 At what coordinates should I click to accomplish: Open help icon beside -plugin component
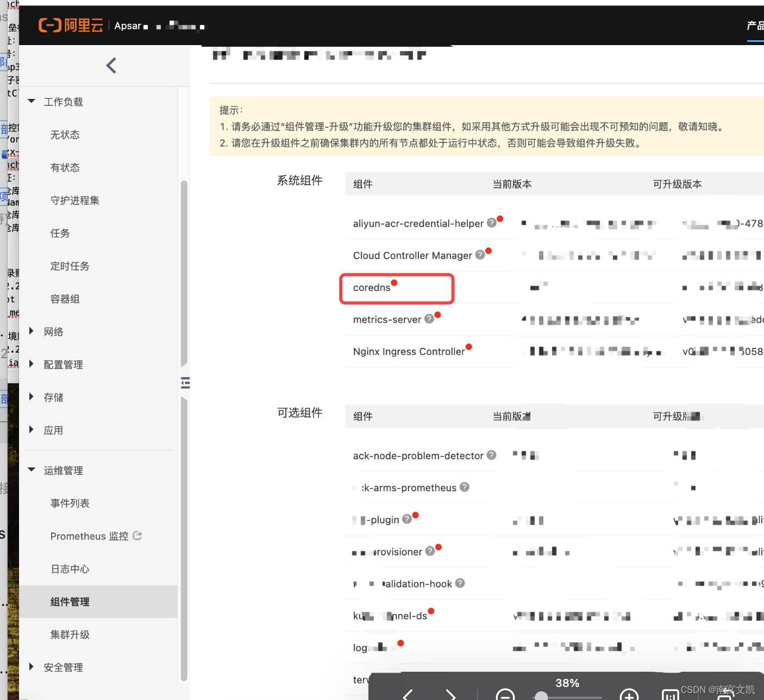(x=406, y=519)
